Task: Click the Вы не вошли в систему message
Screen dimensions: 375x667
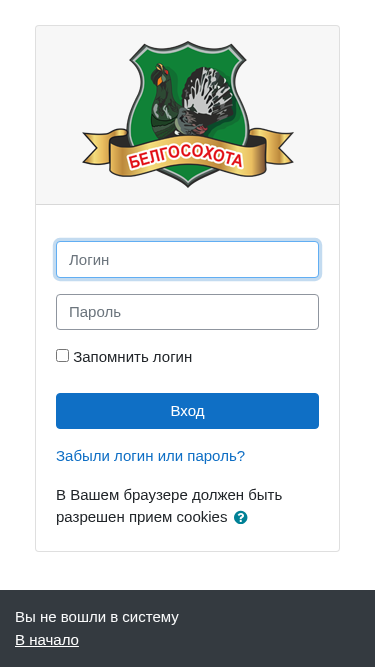Action: pos(97,617)
